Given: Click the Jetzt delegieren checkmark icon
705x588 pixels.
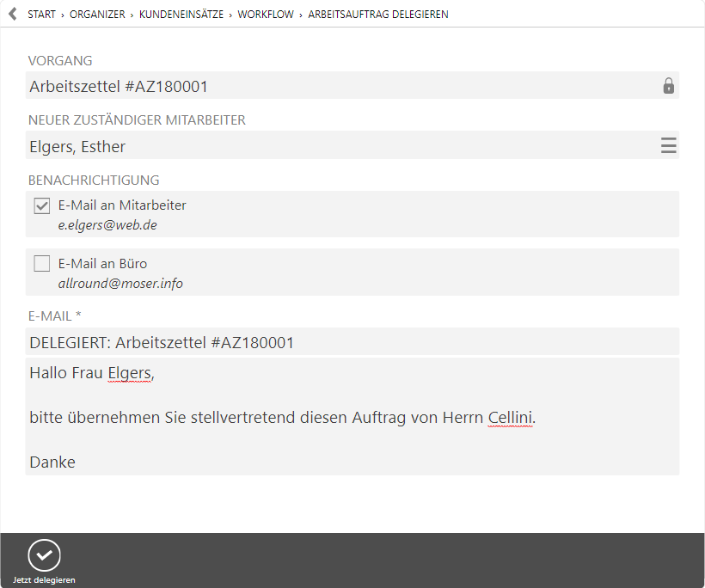Looking at the screenshot, I should click(x=44, y=555).
